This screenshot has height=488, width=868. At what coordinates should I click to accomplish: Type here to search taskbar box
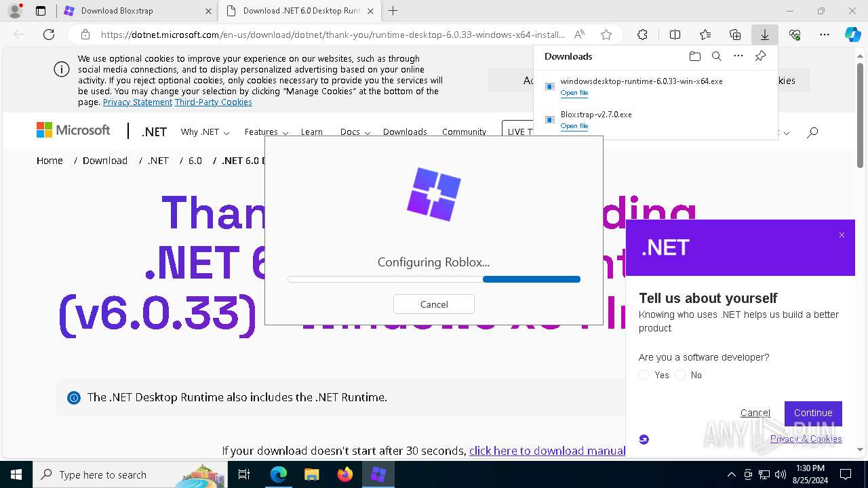(x=130, y=474)
